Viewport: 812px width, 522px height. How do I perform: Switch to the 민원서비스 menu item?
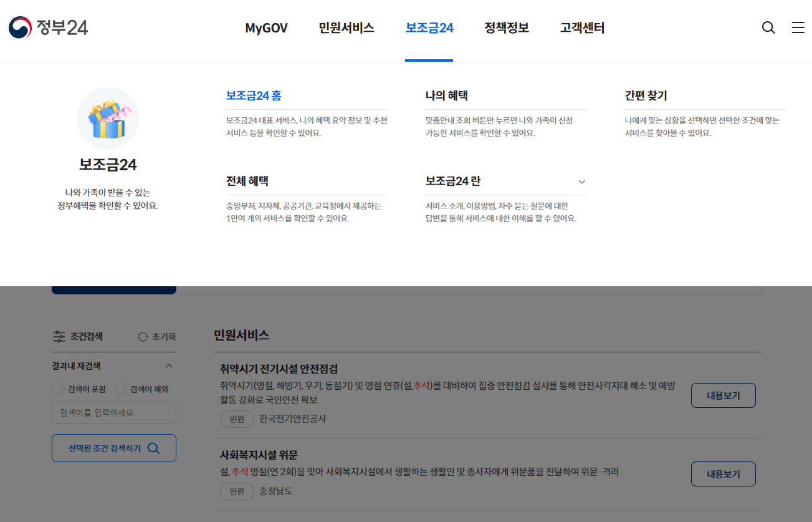pyautogui.click(x=346, y=28)
